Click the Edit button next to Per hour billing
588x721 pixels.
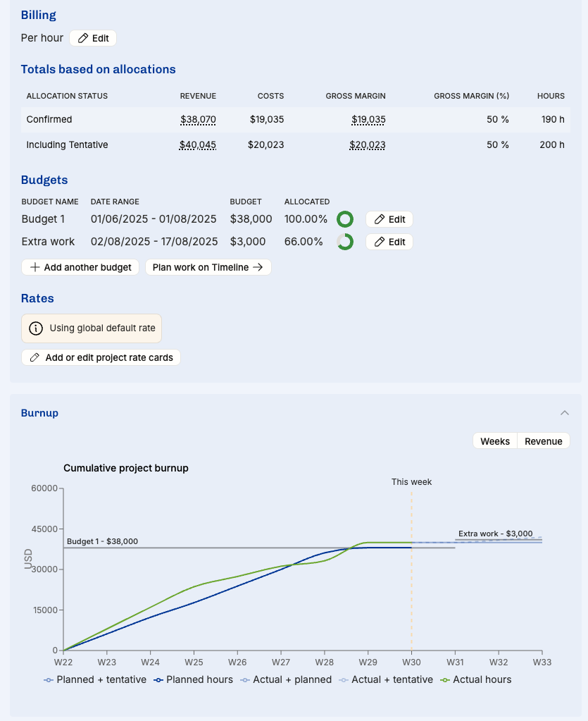point(93,38)
